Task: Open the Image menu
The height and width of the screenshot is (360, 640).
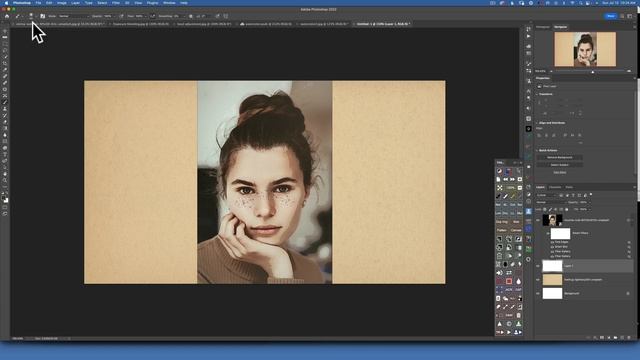Action: click(x=62, y=3)
